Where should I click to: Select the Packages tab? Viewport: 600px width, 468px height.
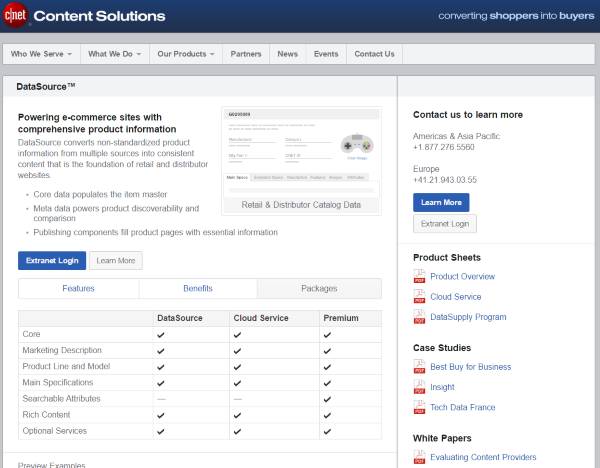[319, 288]
